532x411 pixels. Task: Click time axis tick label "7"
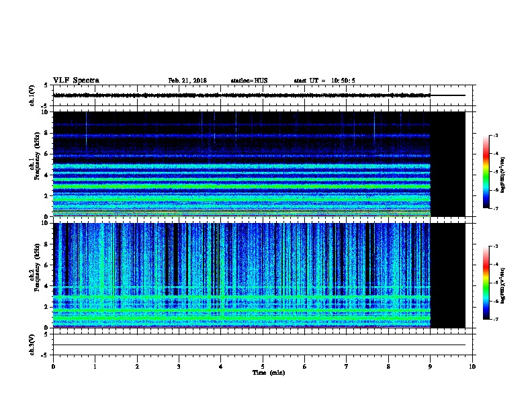pyautogui.click(x=347, y=366)
